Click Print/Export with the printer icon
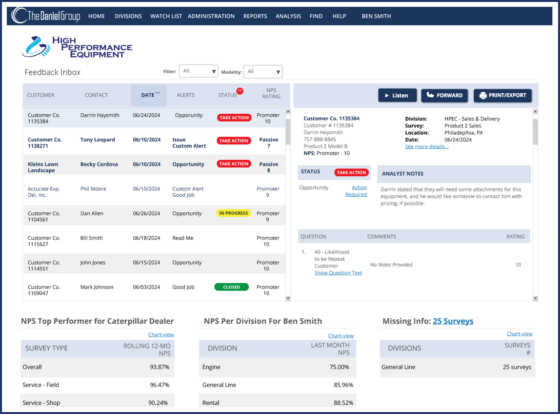Image resolution: width=560 pixels, height=414 pixels. coord(502,95)
